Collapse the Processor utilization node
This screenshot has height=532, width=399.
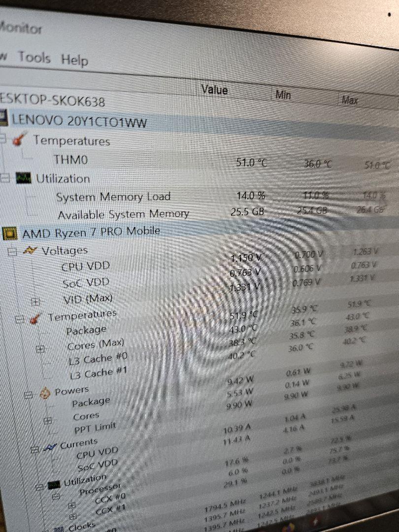56,497
